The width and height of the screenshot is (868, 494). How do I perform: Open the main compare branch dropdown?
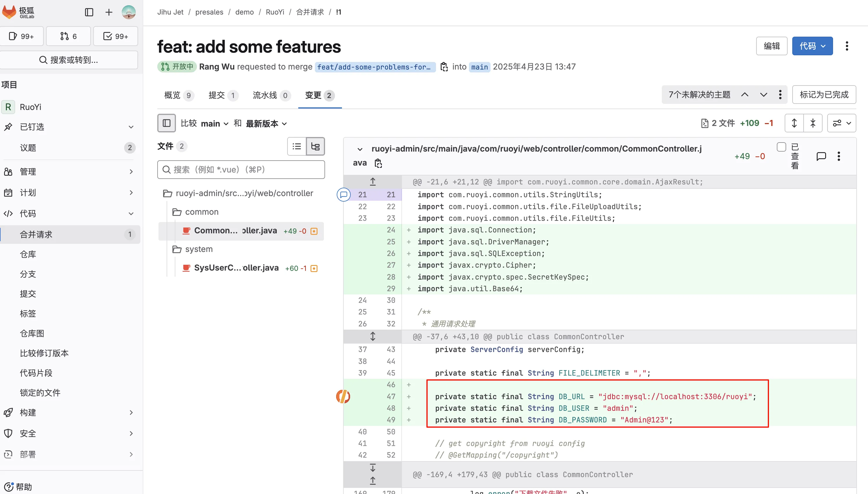coord(214,123)
